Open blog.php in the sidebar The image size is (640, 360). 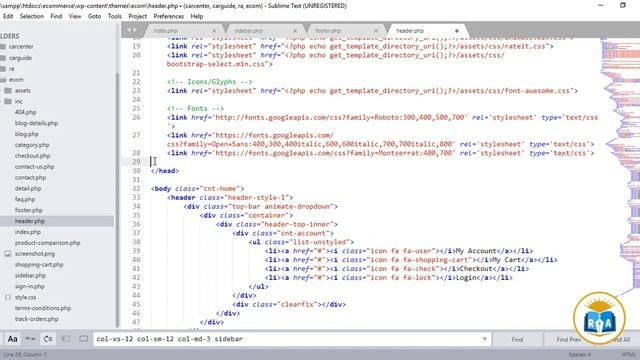tap(27, 134)
